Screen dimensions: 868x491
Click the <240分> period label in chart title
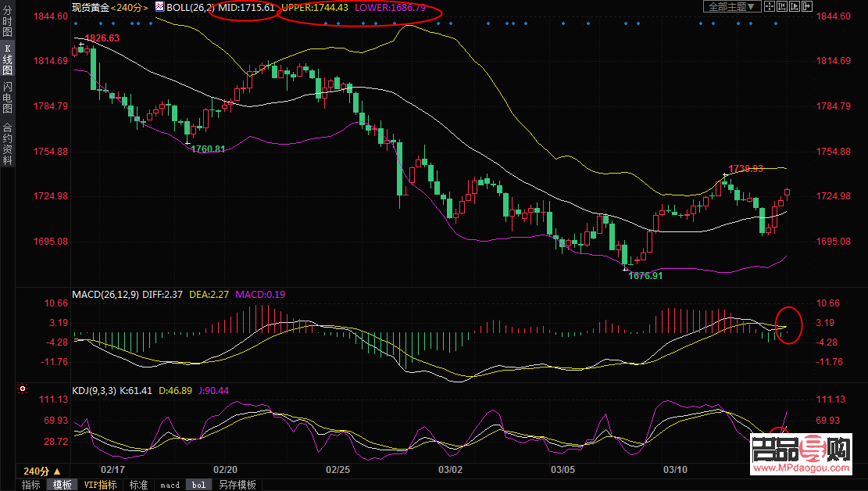pos(130,7)
